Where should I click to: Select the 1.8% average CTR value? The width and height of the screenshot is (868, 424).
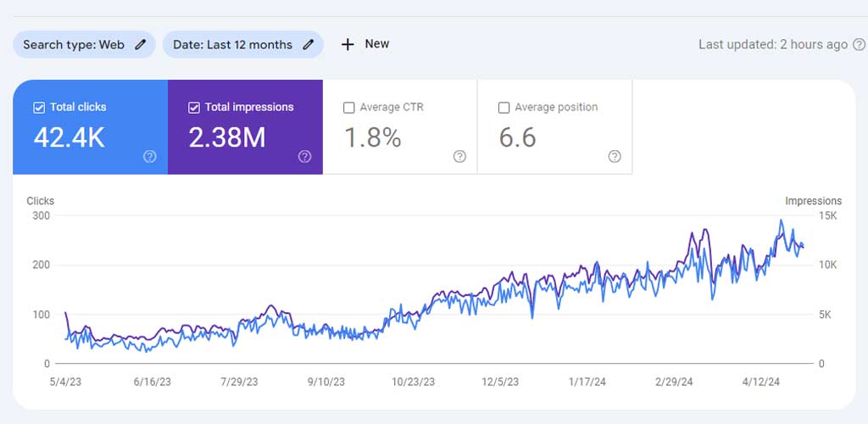pos(373,138)
